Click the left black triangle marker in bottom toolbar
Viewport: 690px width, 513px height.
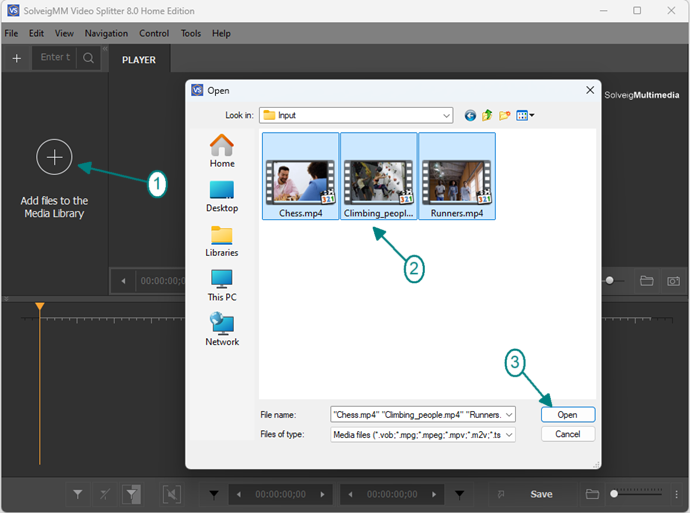(214, 495)
